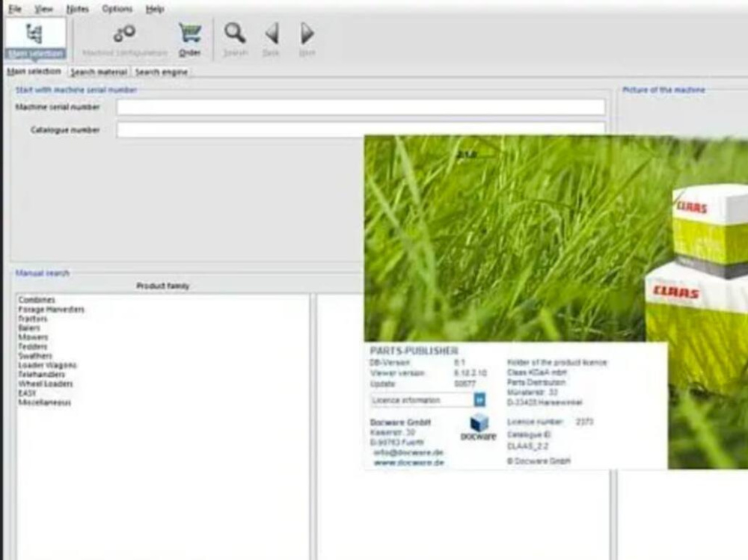Open the Help menu
Screen dimensions: 748x560
(x=155, y=8)
